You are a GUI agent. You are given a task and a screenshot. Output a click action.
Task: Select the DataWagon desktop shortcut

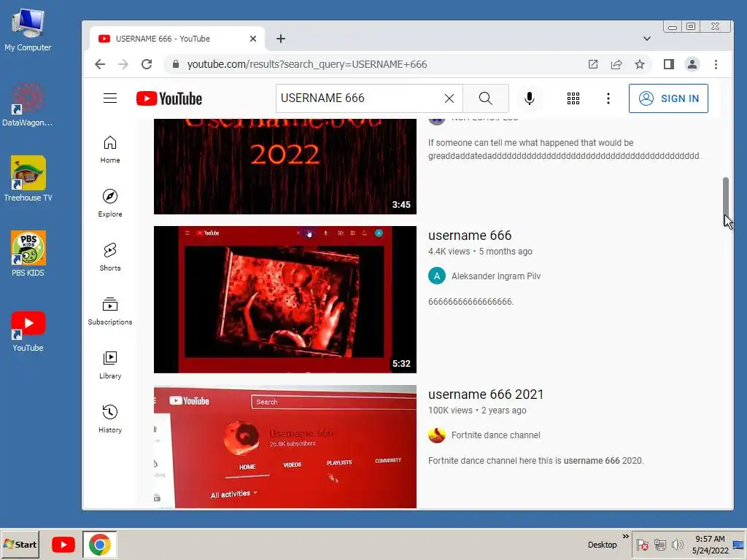[28, 105]
